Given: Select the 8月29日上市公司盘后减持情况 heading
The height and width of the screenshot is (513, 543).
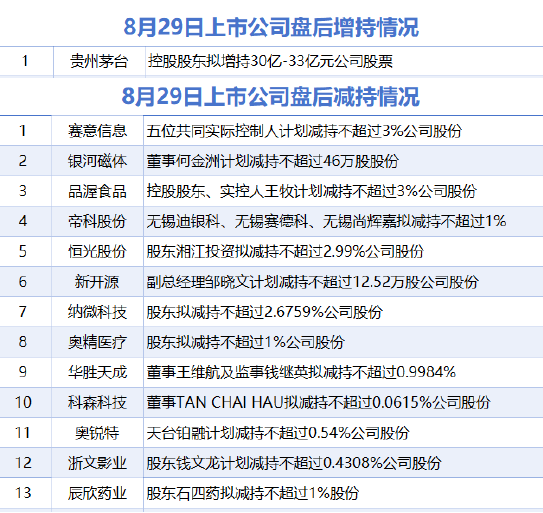Looking at the screenshot, I should click(x=270, y=96).
